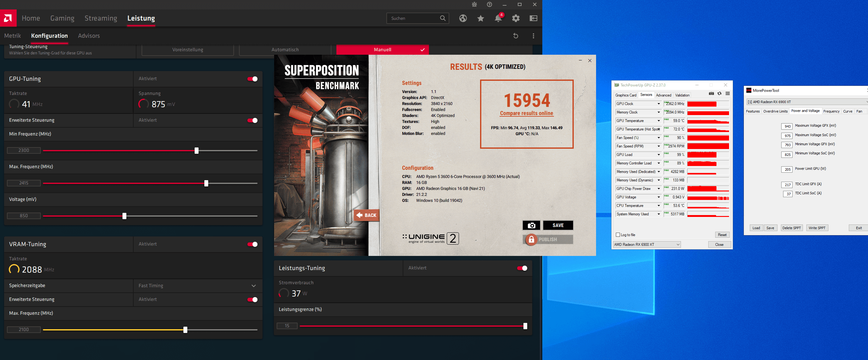Click GPU Voltage (mV) slider handle
This screenshot has height=360, width=868.
click(x=124, y=216)
